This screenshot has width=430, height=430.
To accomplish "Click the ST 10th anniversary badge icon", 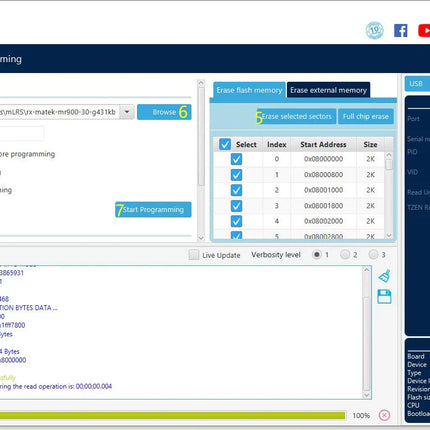I will pos(375,31).
